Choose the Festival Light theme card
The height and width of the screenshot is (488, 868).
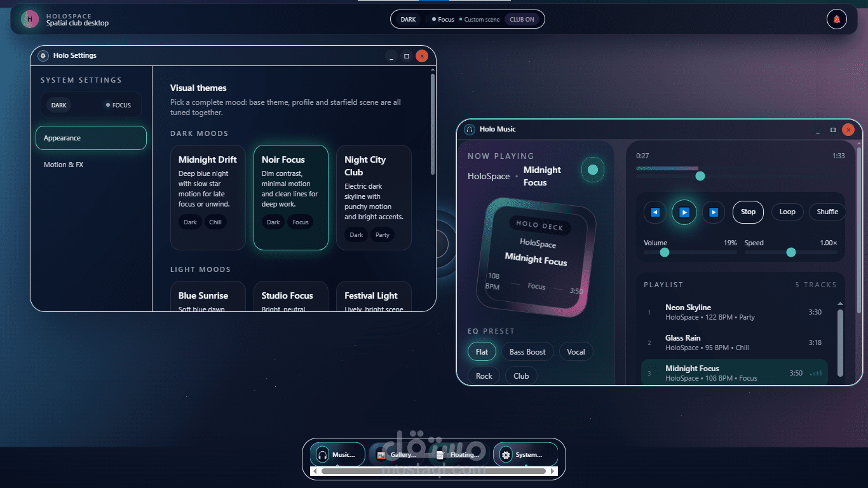point(374,296)
